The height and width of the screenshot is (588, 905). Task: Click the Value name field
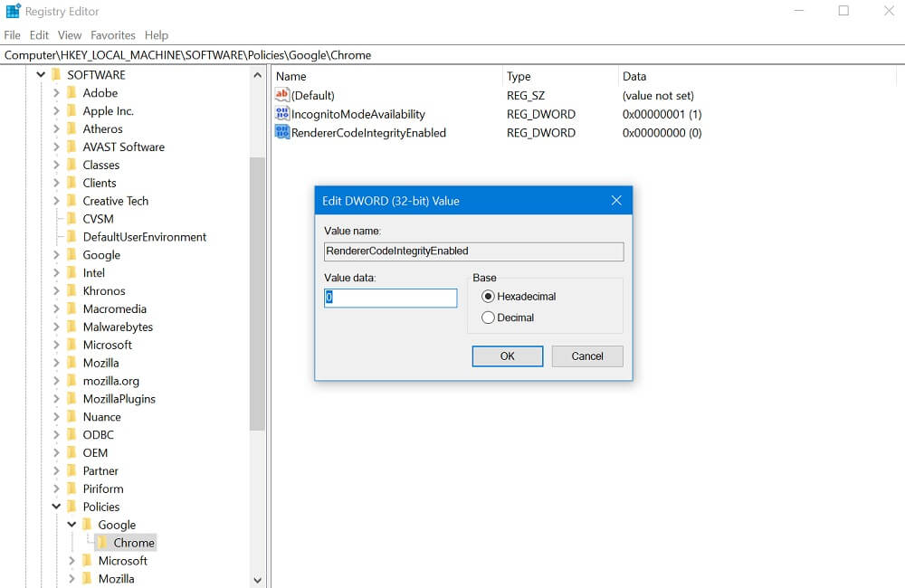[x=474, y=251]
